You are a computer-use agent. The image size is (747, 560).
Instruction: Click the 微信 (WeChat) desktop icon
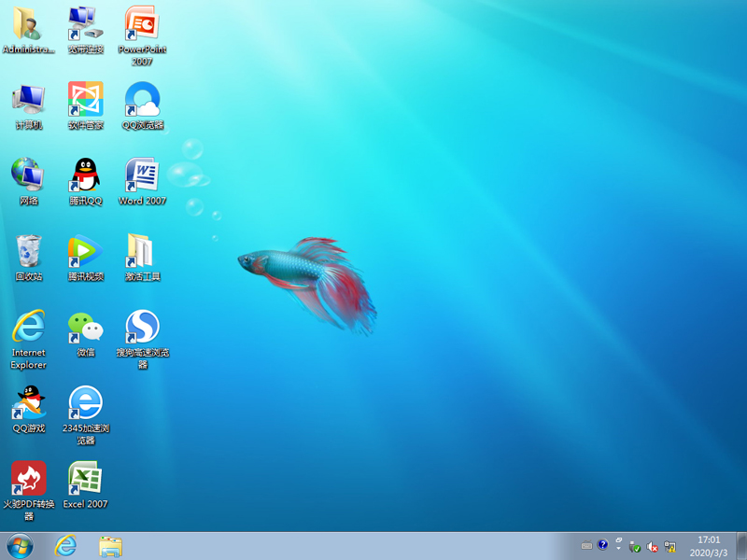pos(85,327)
